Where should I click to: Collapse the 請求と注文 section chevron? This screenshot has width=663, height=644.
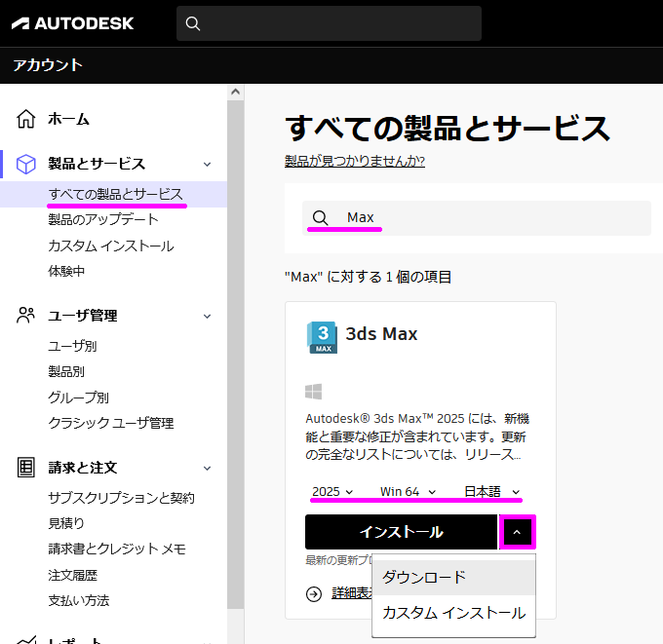[207, 469]
